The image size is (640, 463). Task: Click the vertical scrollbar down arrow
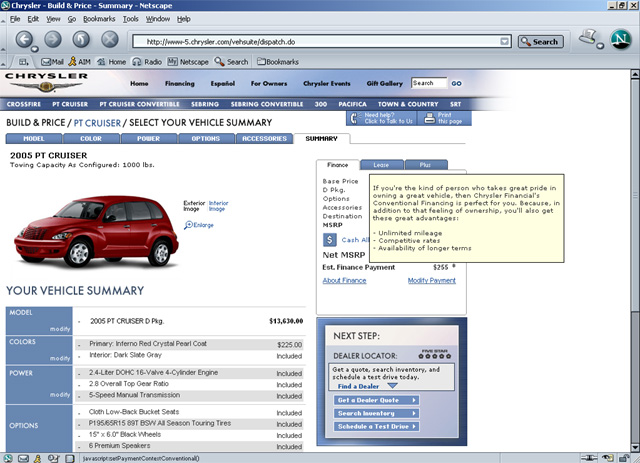635,447
